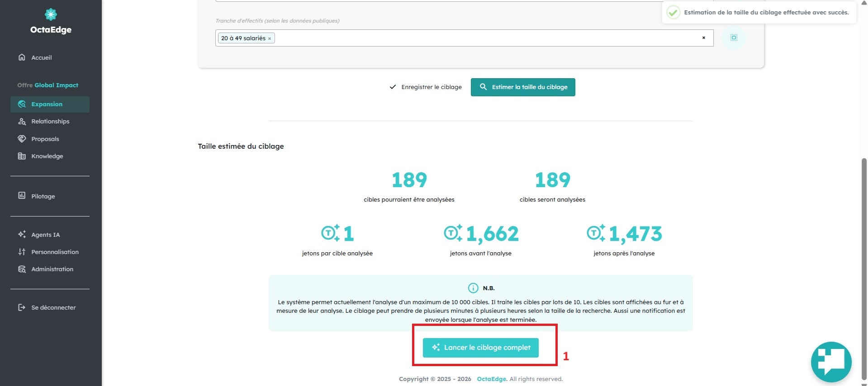Click the token icon beside 1,662
Image resolution: width=868 pixels, height=386 pixels.
pos(453,233)
